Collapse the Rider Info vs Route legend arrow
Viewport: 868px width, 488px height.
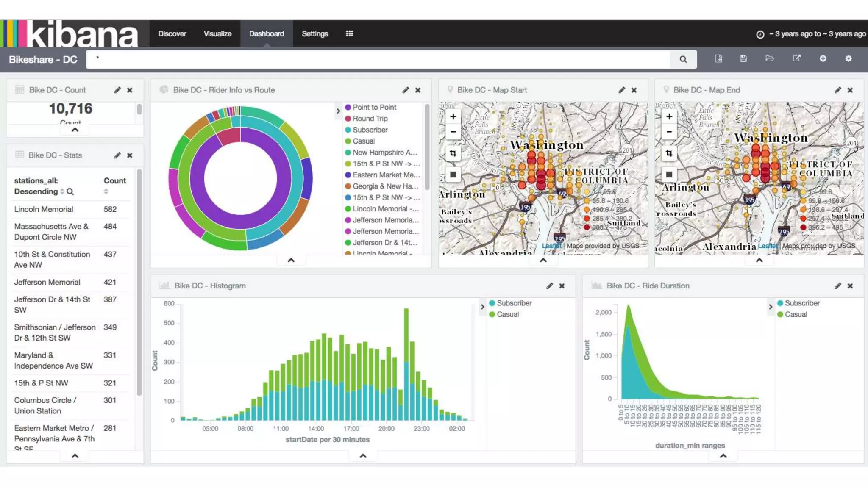pos(338,111)
